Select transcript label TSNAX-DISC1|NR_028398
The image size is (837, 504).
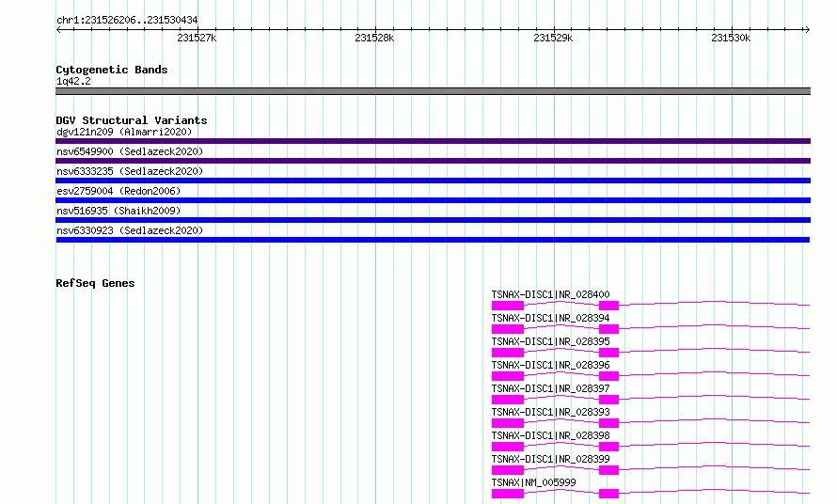click(x=550, y=435)
